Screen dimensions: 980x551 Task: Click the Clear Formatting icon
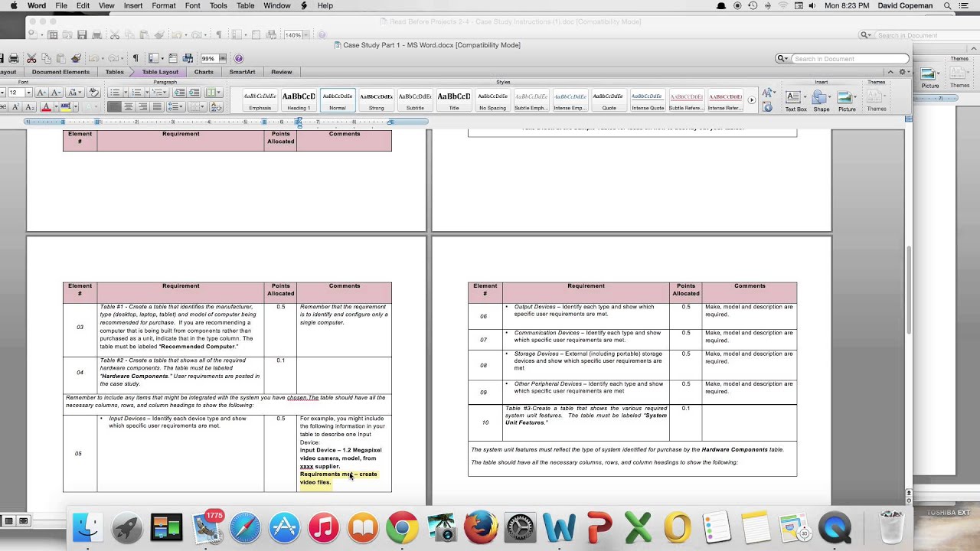click(x=93, y=92)
